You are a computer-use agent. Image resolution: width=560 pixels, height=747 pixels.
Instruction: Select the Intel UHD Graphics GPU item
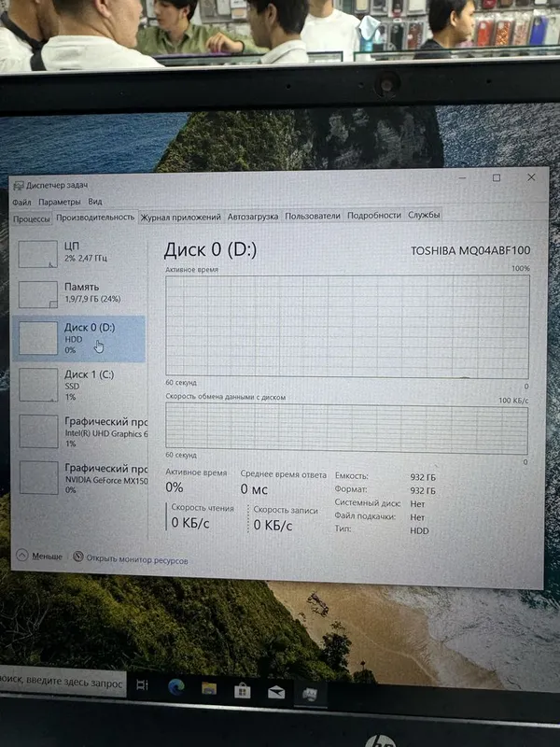(x=80, y=431)
